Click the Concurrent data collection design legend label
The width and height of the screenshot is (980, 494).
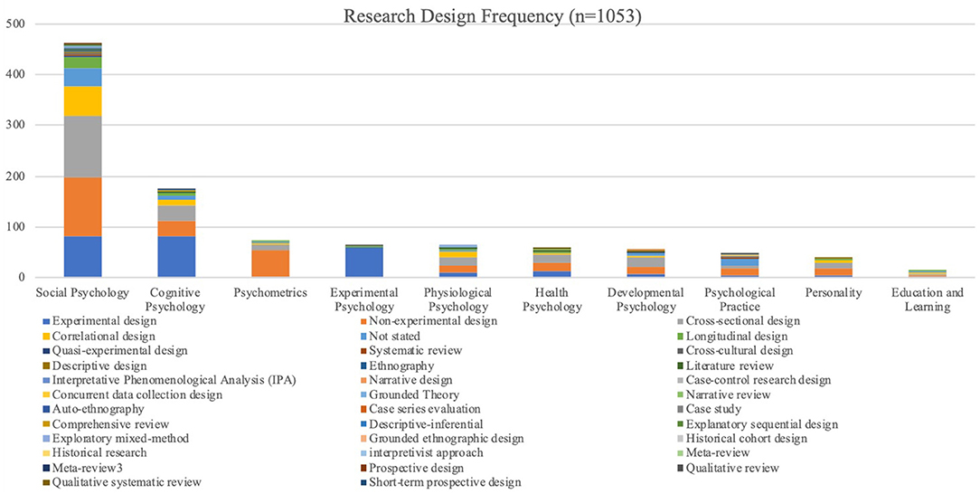[x=137, y=395]
